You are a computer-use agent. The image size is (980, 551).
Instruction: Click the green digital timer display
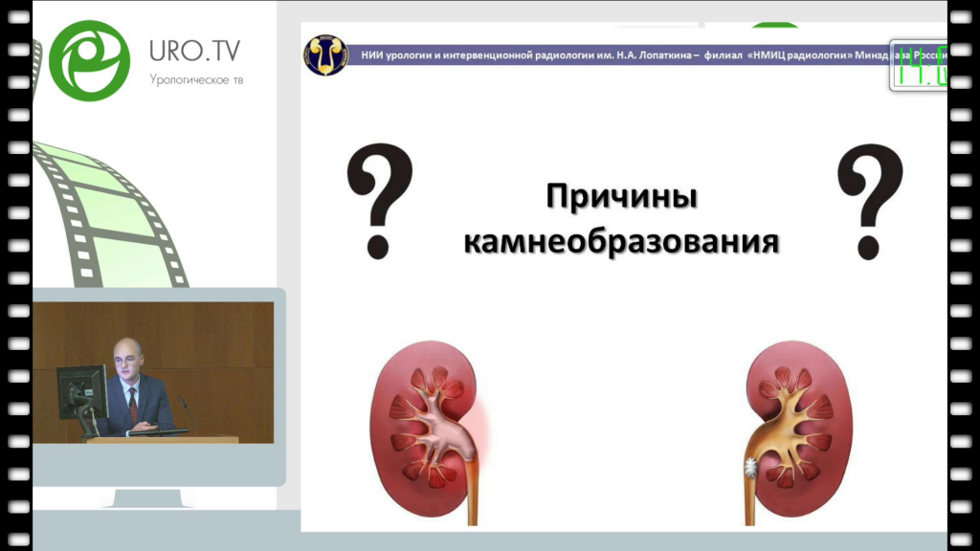coord(920,67)
